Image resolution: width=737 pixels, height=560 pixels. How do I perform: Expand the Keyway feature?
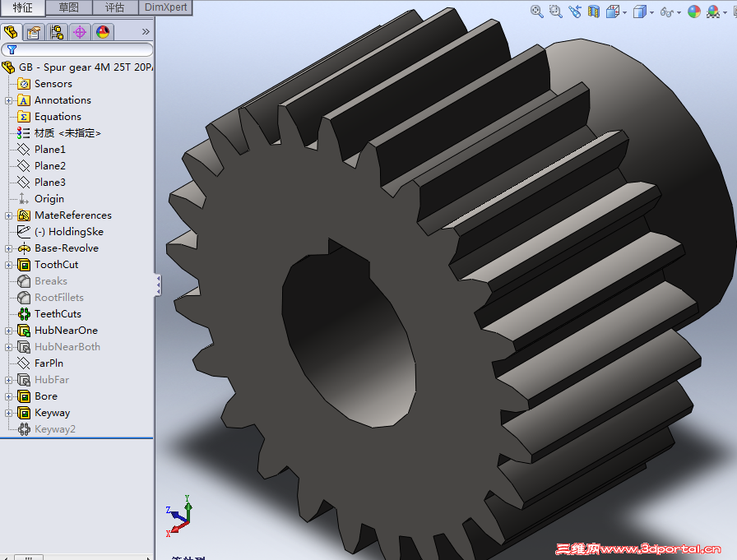[8, 413]
